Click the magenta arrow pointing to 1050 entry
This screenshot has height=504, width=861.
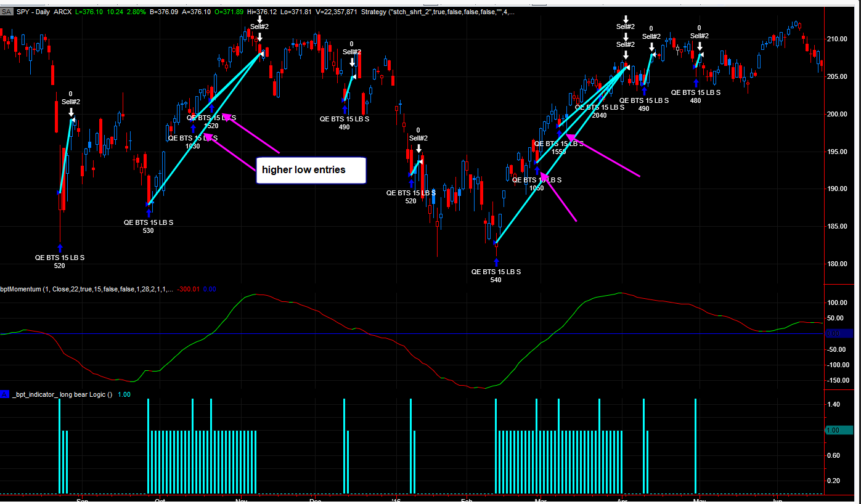560,198
